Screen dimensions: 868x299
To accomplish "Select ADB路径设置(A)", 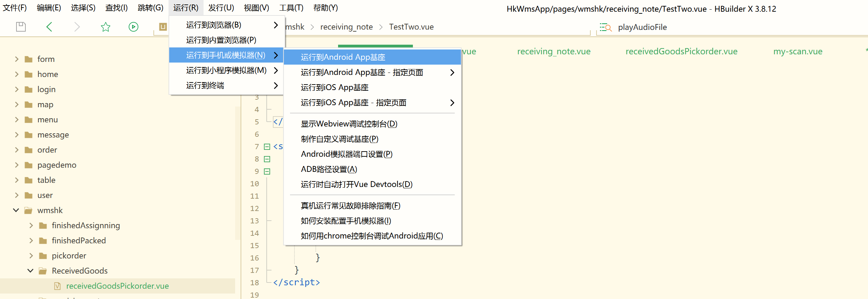I will [x=373, y=169].
